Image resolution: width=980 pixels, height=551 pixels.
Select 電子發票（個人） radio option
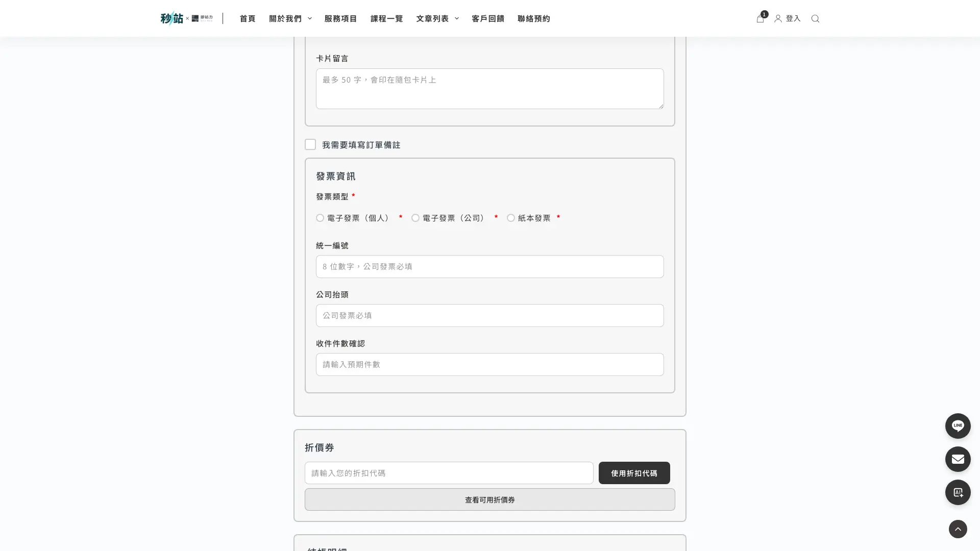coord(320,218)
